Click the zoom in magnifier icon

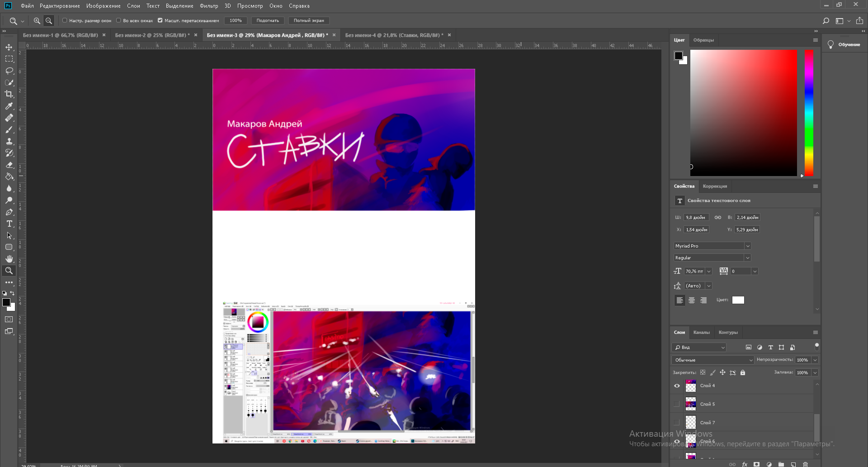tap(37, 21)
